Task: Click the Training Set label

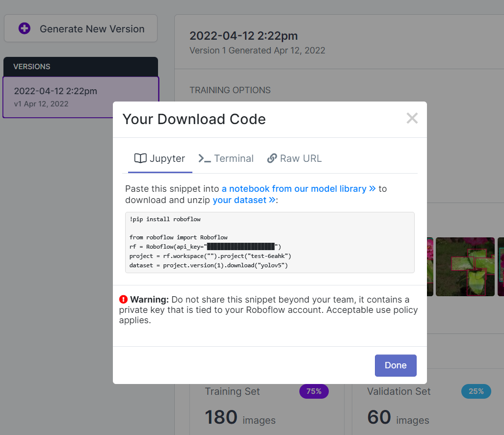Action: tap(233, 391)
